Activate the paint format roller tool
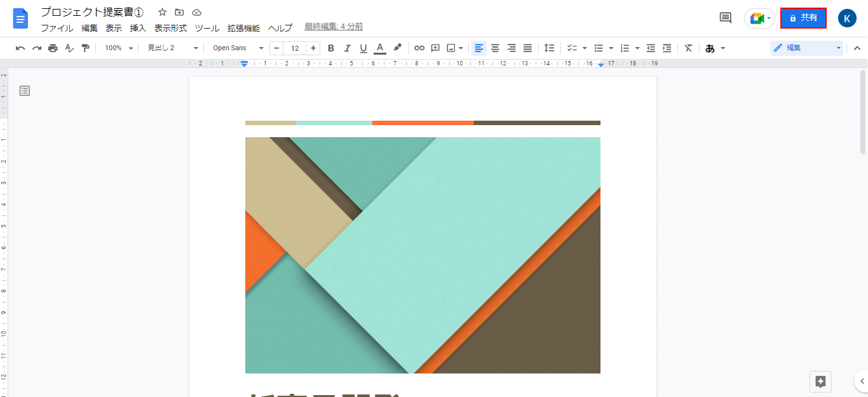 pos(86,48)
